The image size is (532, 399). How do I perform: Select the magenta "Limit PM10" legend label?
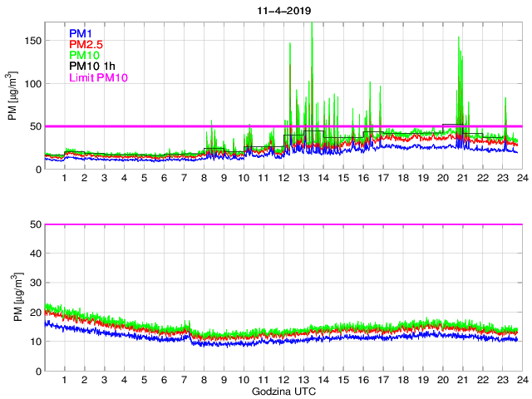(100, 78)
